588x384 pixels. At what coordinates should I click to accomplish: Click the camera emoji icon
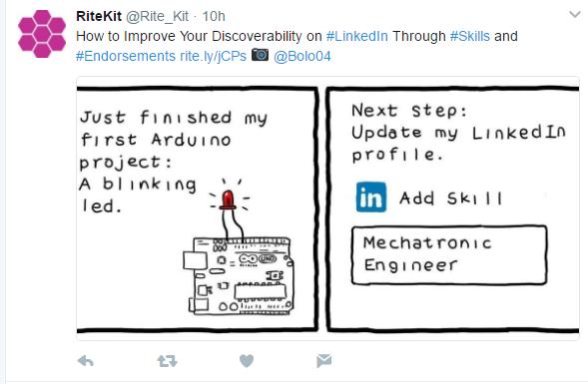coord(260,55)
